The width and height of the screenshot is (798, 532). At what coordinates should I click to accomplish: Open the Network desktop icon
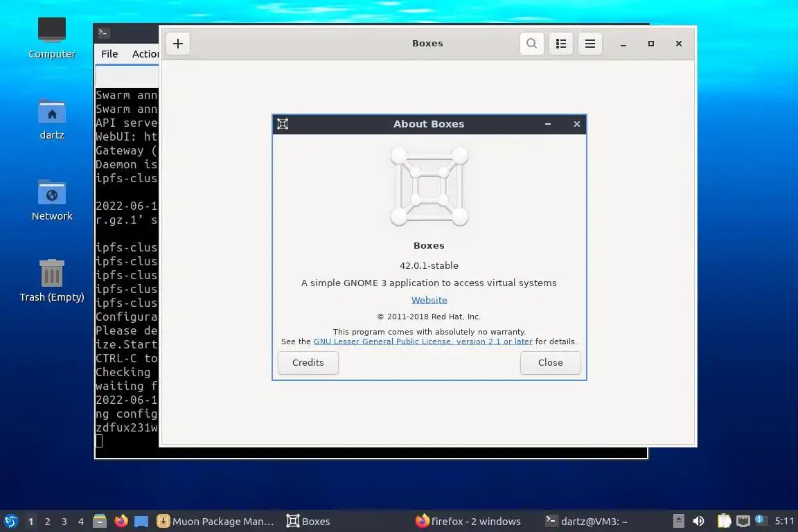pyautogui.click(x=52, y=200)
